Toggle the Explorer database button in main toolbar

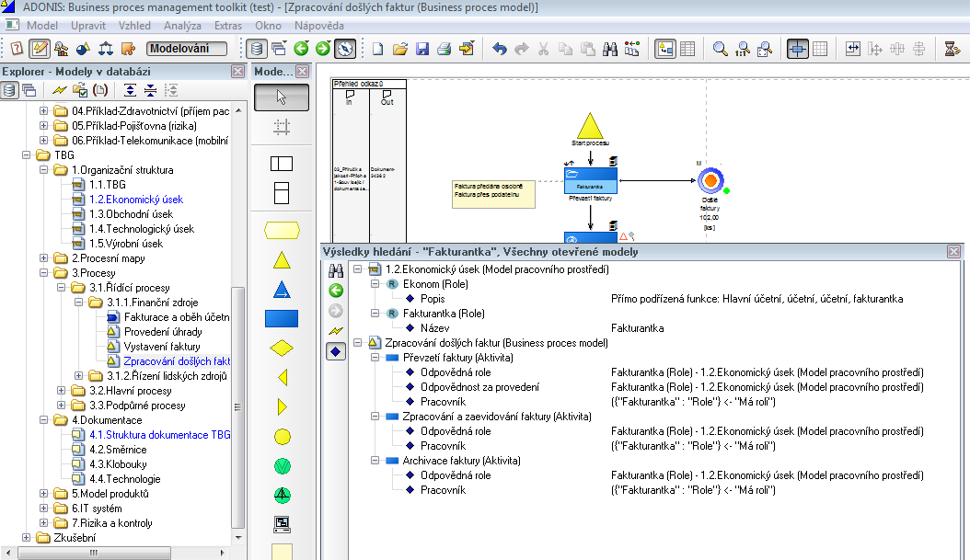pos(257,48)
